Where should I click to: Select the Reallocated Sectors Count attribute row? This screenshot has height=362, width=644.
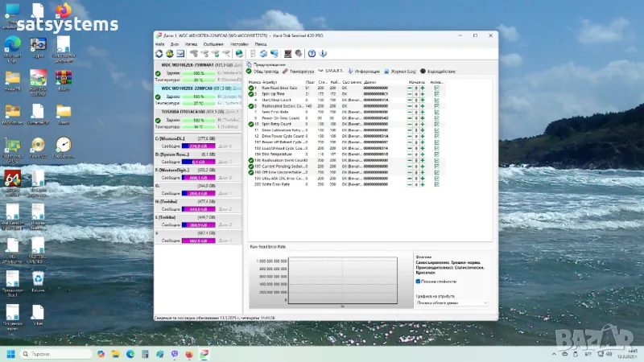pyautogui.click(x=282, y=105)
